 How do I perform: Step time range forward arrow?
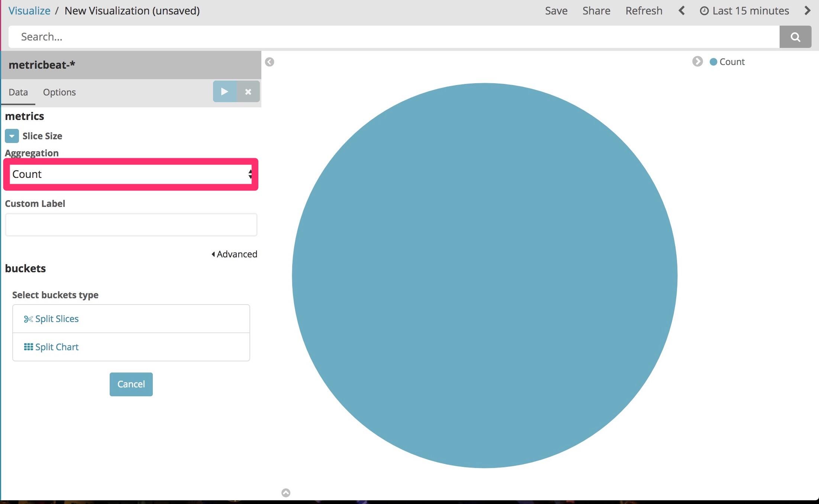[807, 11]
